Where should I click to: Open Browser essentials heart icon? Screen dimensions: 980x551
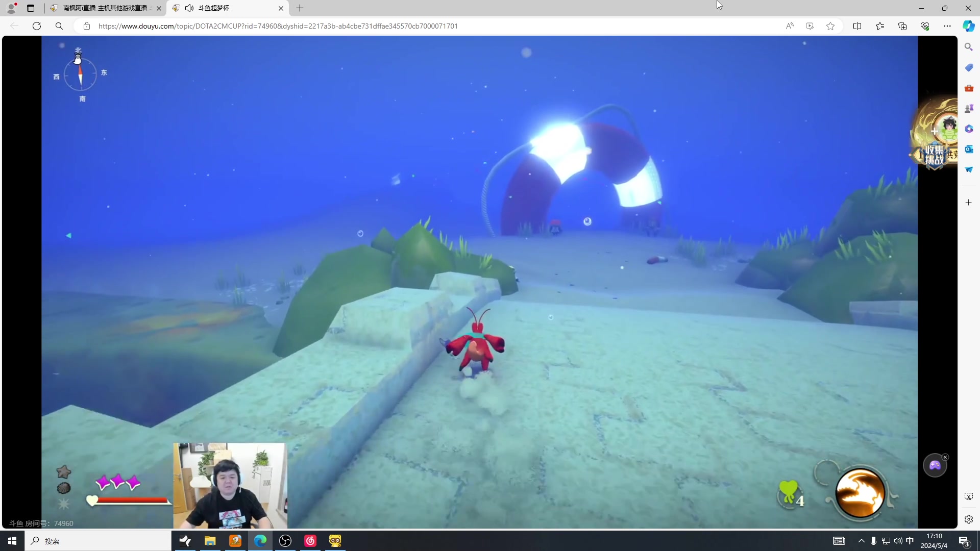tap(925, 26)
